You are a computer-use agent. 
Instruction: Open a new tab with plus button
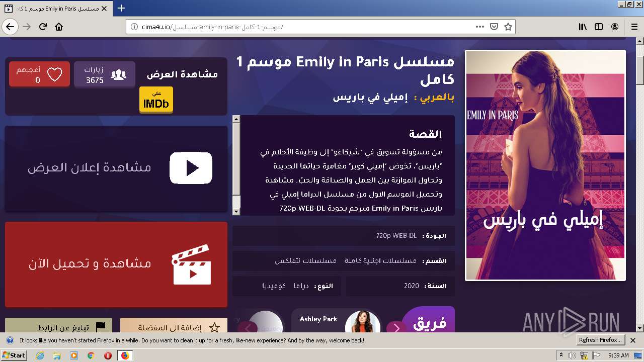[121, 8]
